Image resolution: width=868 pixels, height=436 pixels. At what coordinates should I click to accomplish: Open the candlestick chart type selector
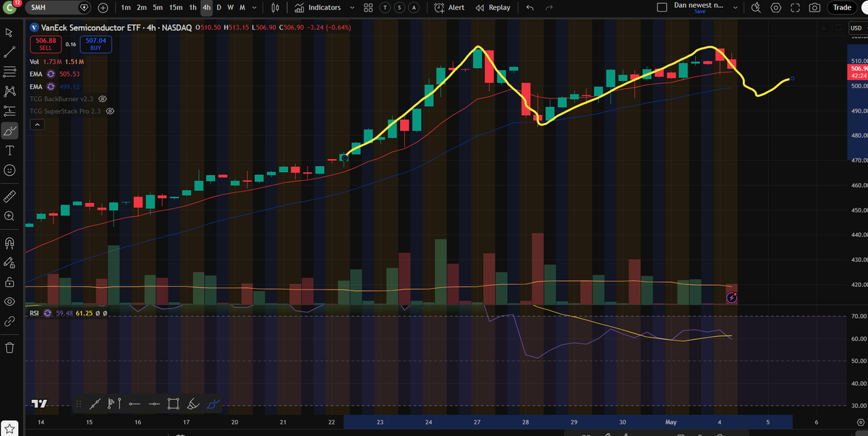[275, 7]
